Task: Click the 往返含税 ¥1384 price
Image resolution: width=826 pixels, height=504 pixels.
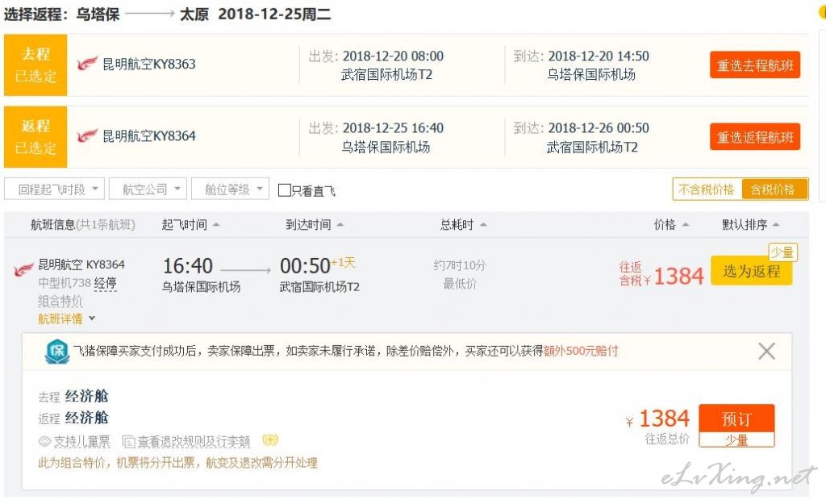Action: tap(661, 274)
